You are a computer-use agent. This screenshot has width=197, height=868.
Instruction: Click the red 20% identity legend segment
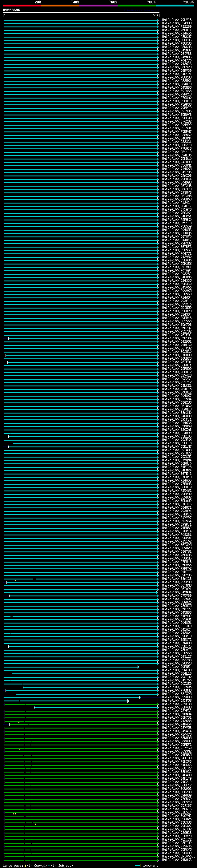22,6
